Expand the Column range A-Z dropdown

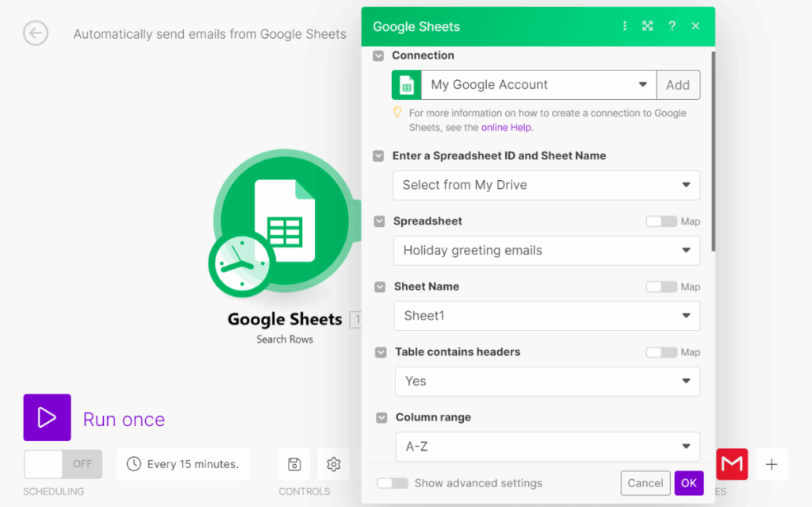(546, 447)
